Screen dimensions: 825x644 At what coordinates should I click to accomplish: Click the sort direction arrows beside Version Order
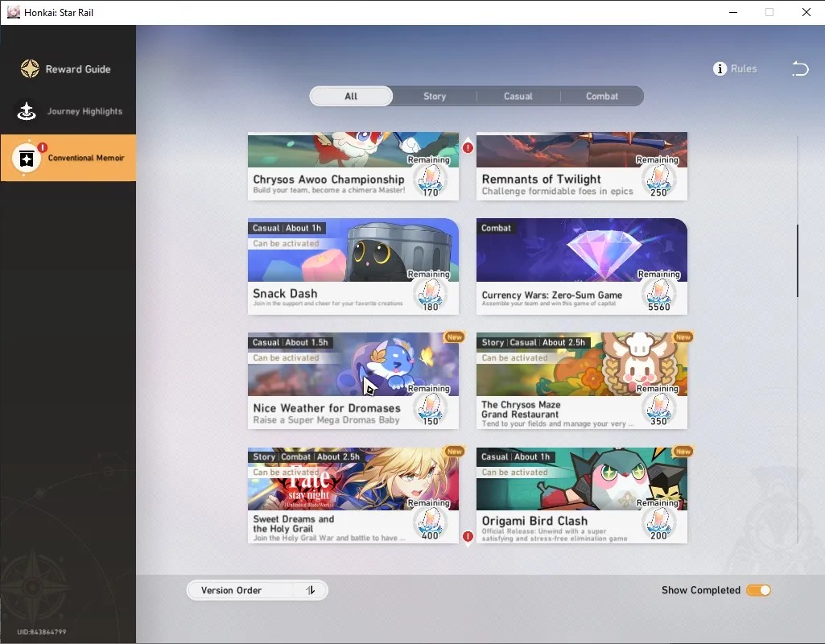[x=311, y=590]
